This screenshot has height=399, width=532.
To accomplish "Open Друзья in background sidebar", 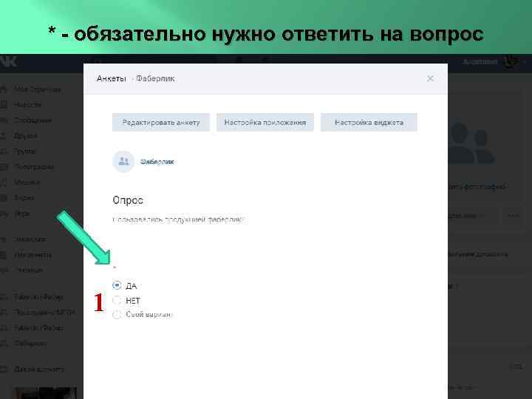I will 25,136.
